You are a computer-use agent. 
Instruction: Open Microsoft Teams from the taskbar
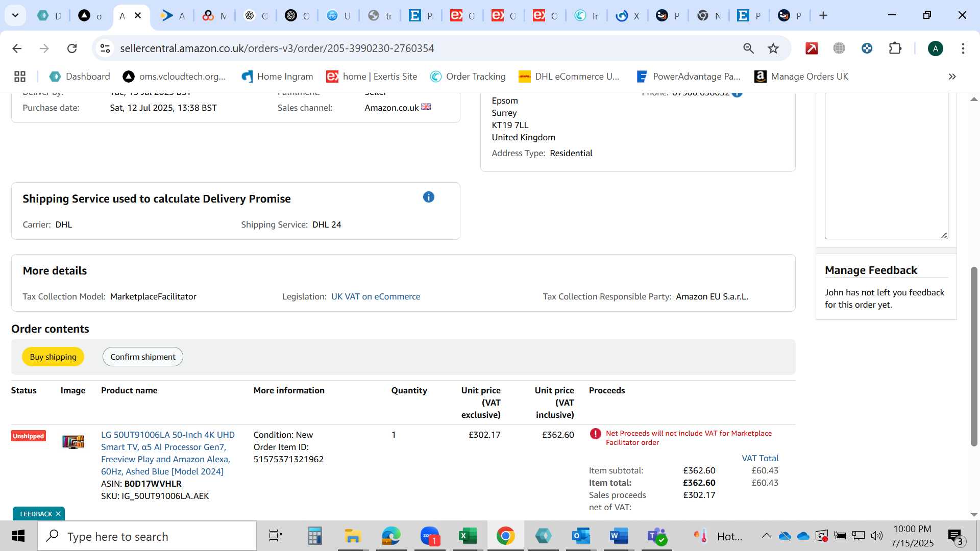657,536
